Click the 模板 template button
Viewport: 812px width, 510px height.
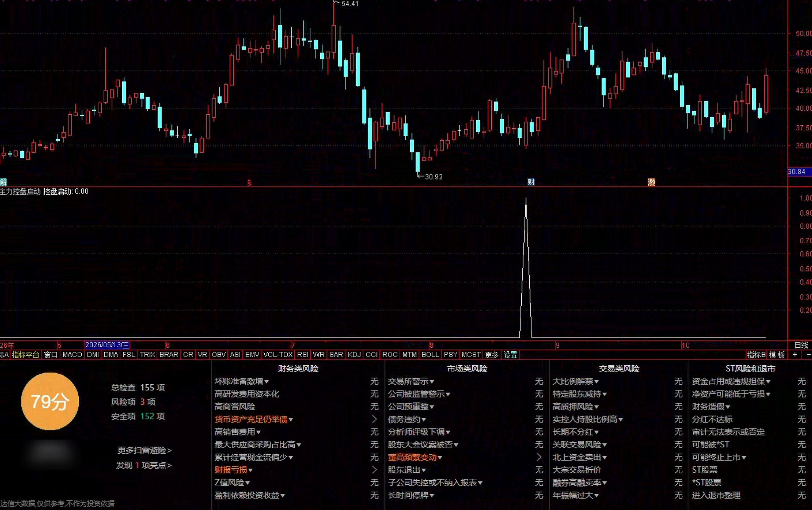coord(776,355)
